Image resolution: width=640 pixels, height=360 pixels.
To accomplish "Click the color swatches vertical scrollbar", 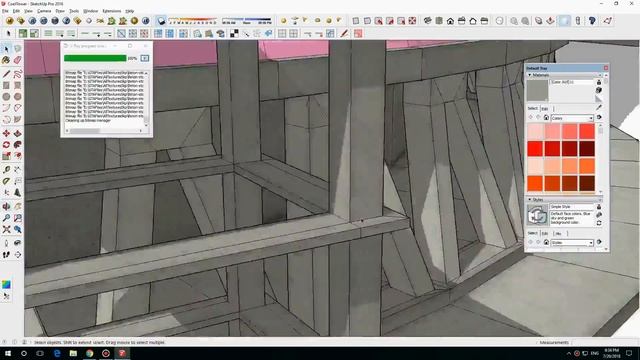I will 600,159.
